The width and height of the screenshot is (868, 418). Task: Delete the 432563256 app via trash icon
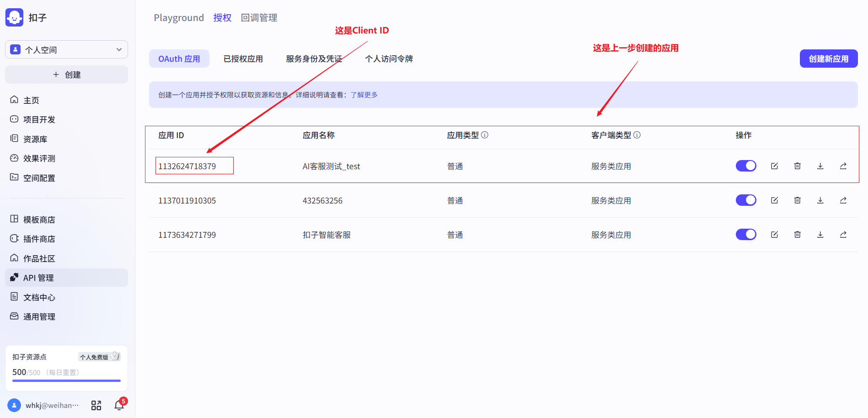tap(797, 200)
